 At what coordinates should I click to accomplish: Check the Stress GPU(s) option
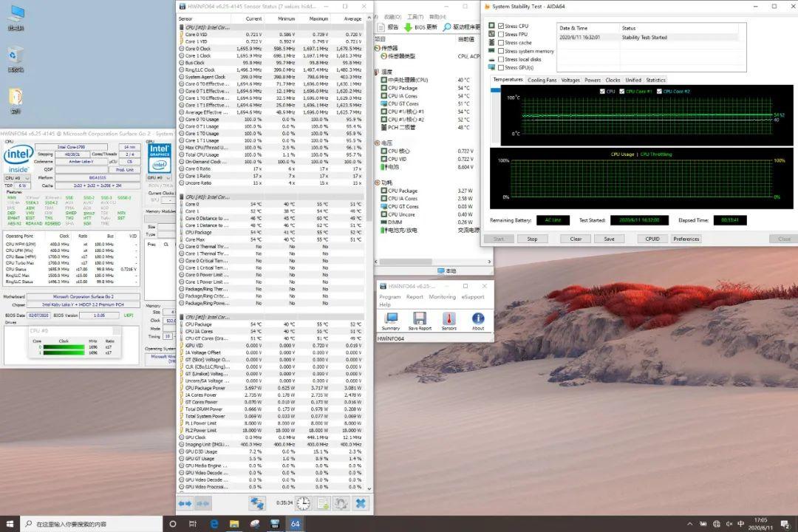point(501,67)
